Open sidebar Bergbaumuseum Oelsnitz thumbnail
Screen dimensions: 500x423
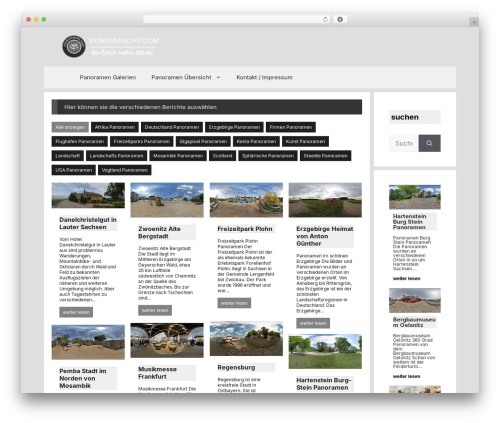pos(415,300)
